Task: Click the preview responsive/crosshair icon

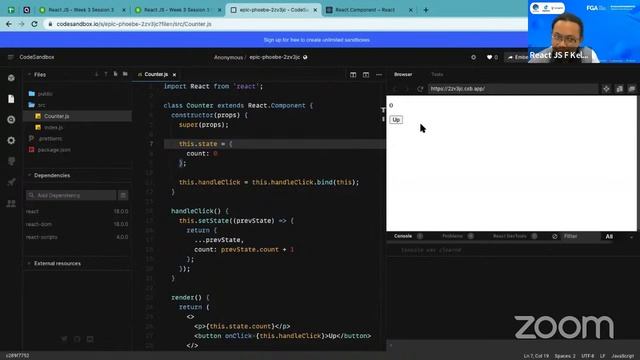Action: point(606,89)
